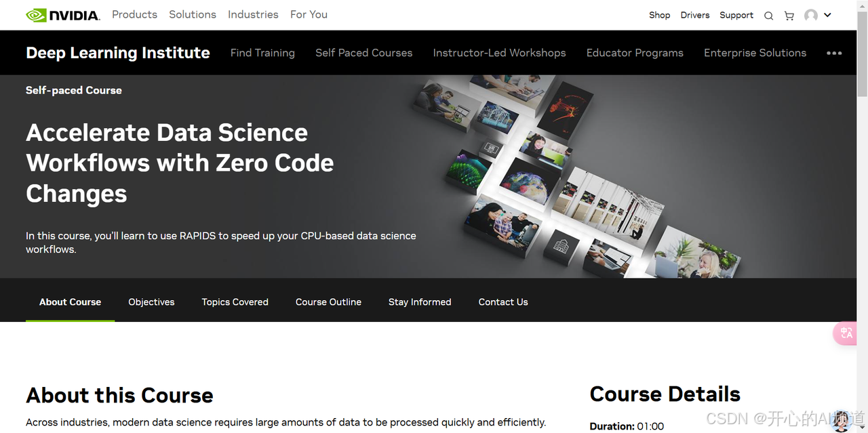The image size is (868, 433).
Task: Click the Deep Learning Institute title
Action: (118, 53)
